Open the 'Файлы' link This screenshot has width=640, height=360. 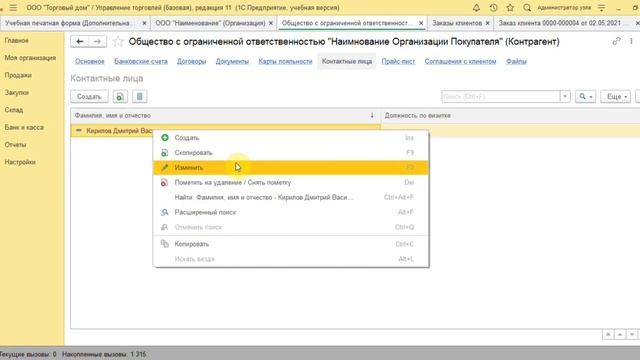[x=516, y=62]
